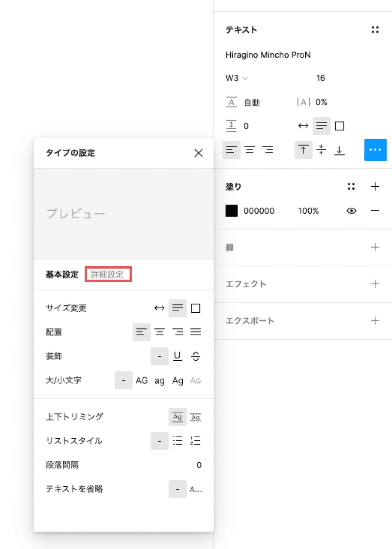Select numbered list style icon
This screenshot has width=392, height=549.
[196, 441]
